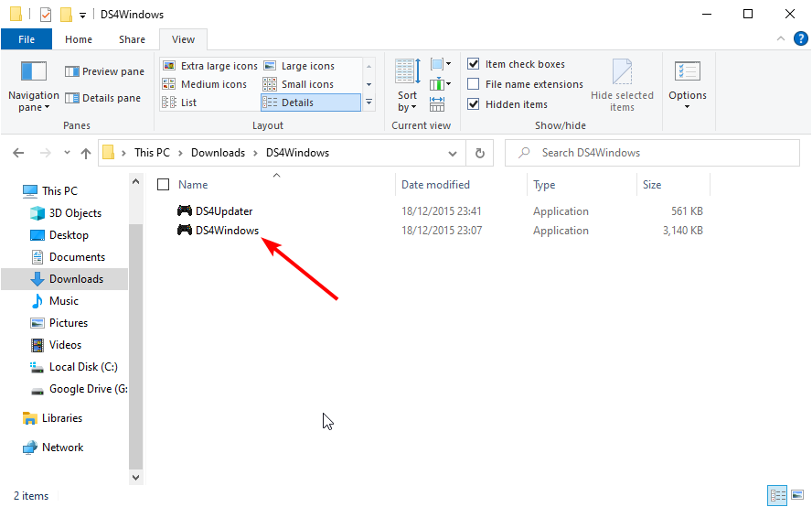Click the View ribbon tab
812x507 pixels.
183,39
